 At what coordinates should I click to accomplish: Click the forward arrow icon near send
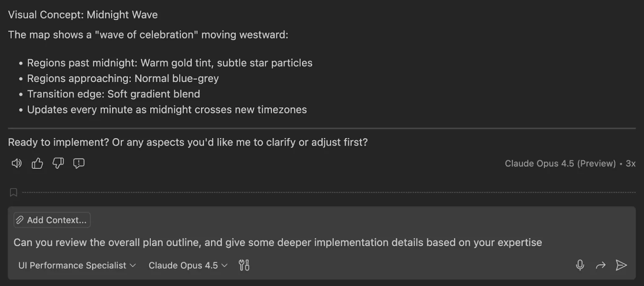point(601,265)
